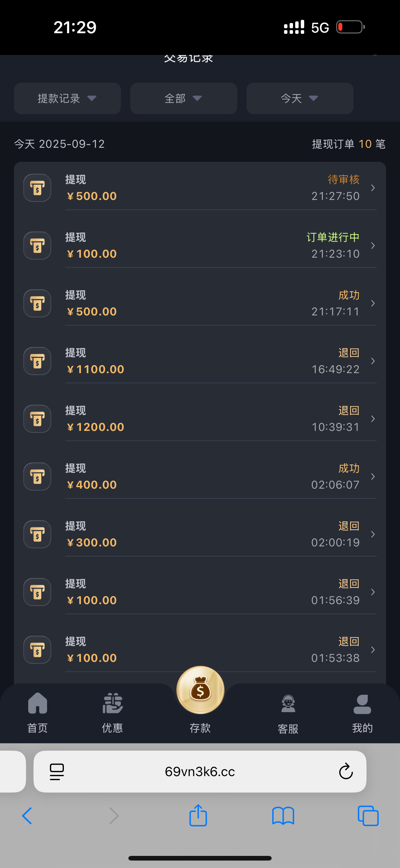Open Safari bookmarks book icon
Screen dimensions: 400x868
(283, 816)
